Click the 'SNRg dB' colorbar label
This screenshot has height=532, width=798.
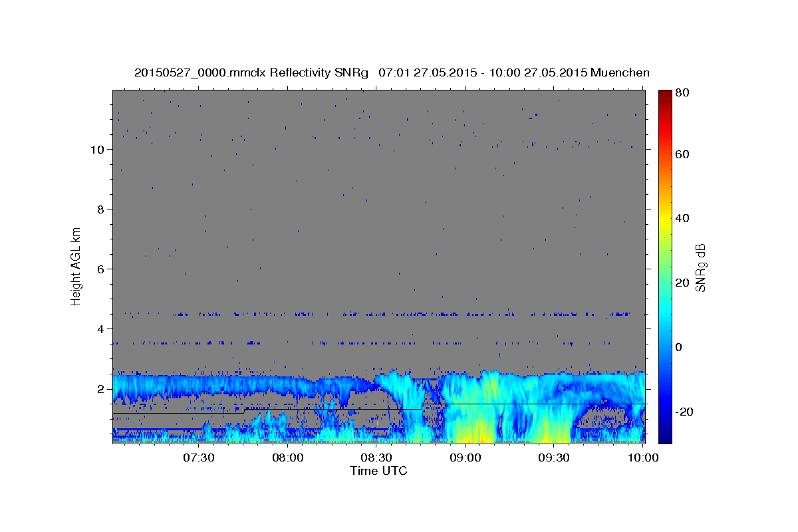point(700,267)
